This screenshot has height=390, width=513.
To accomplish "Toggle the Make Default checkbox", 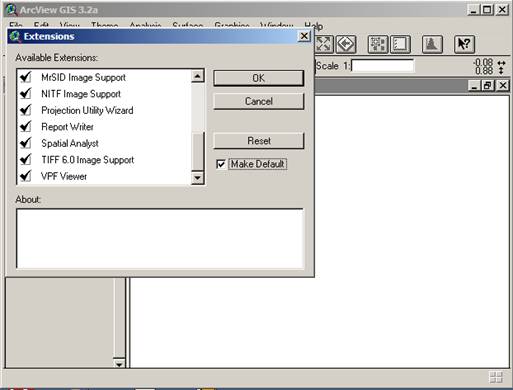I will pos(221,164).
